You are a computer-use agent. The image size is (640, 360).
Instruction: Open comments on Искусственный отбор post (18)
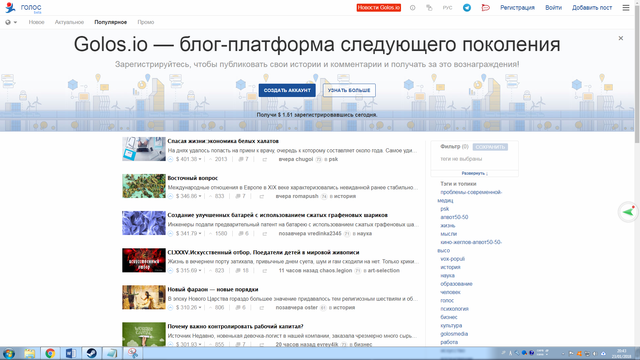point(242,271)
